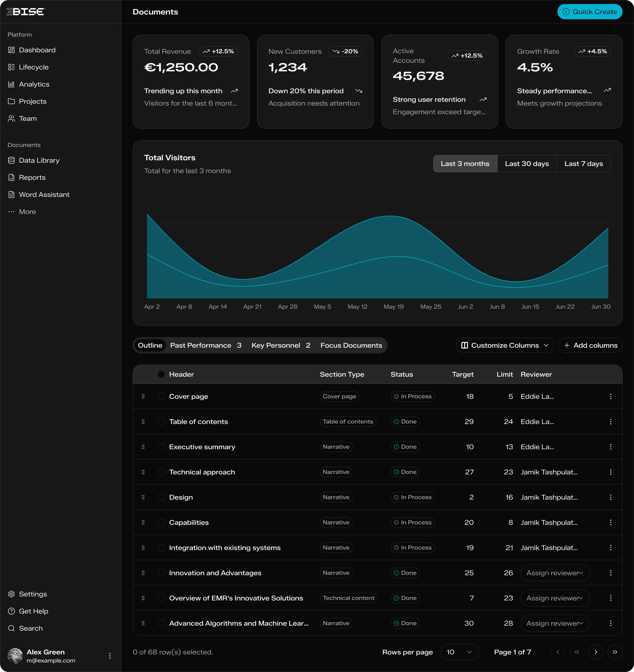Check the header select-all checkbox
The image size is (634, 672).
(161, 374)
